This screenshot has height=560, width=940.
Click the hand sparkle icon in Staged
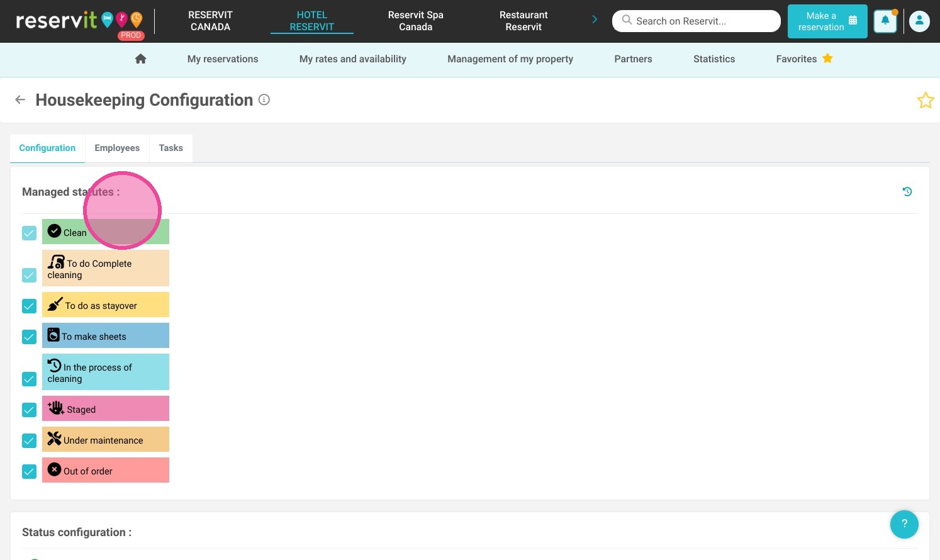(x=56, y=408)
